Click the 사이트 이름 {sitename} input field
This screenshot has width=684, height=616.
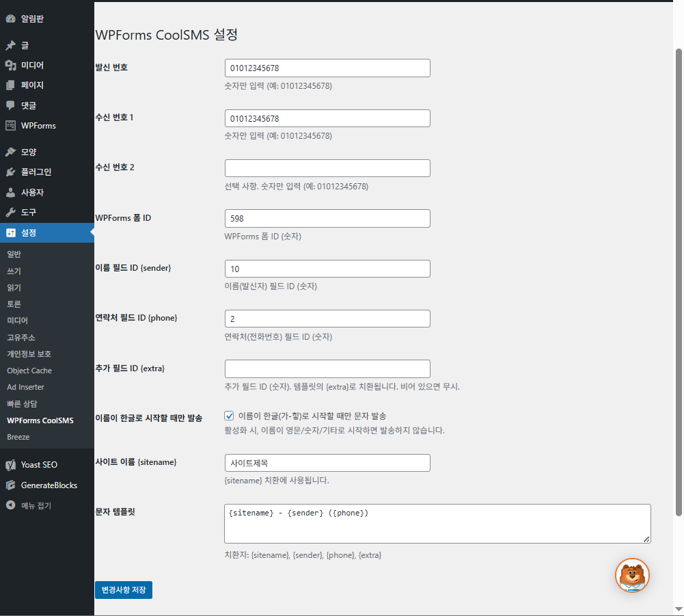point(327,463)
